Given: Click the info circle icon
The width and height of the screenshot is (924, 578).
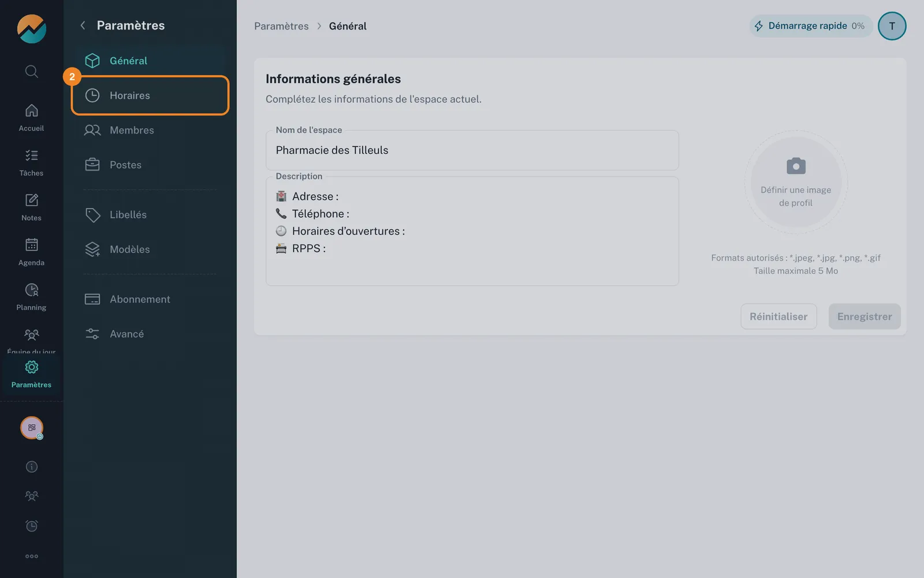Looking at the screenshot, I should (x=32, y=466).
